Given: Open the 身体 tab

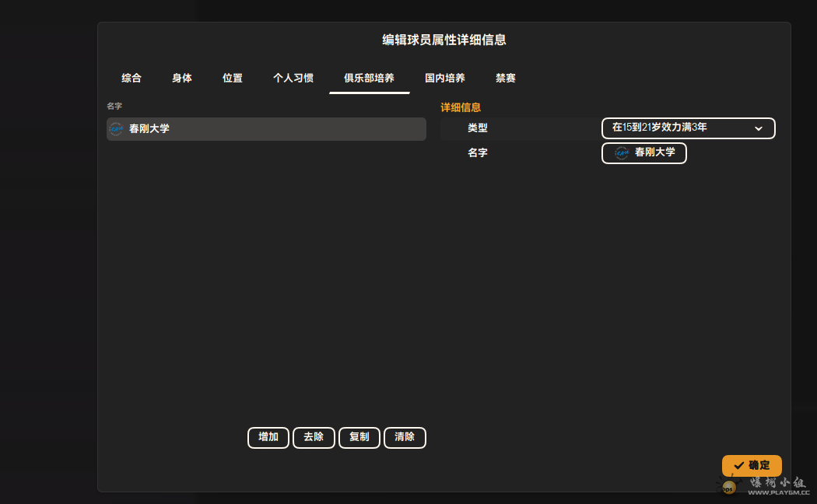Looking at the screenshot, I should 182,78.
